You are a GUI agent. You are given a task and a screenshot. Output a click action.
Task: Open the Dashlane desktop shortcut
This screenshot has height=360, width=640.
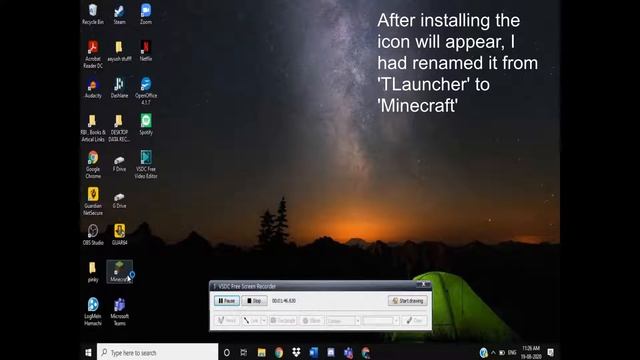coord(119,87)
